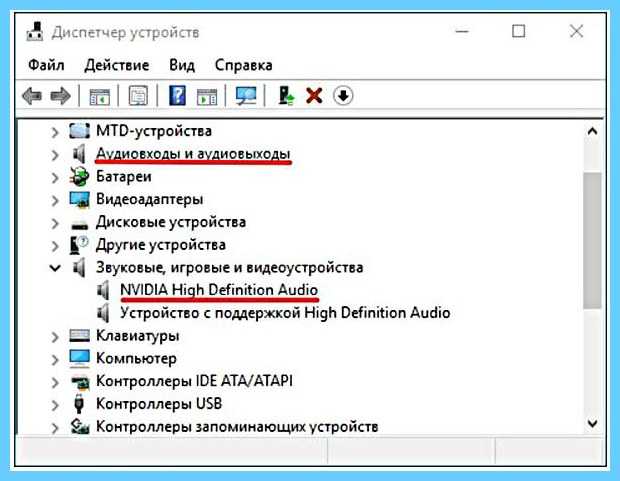Click the Клавиатуры keyboard icon

tap(79, 336)
